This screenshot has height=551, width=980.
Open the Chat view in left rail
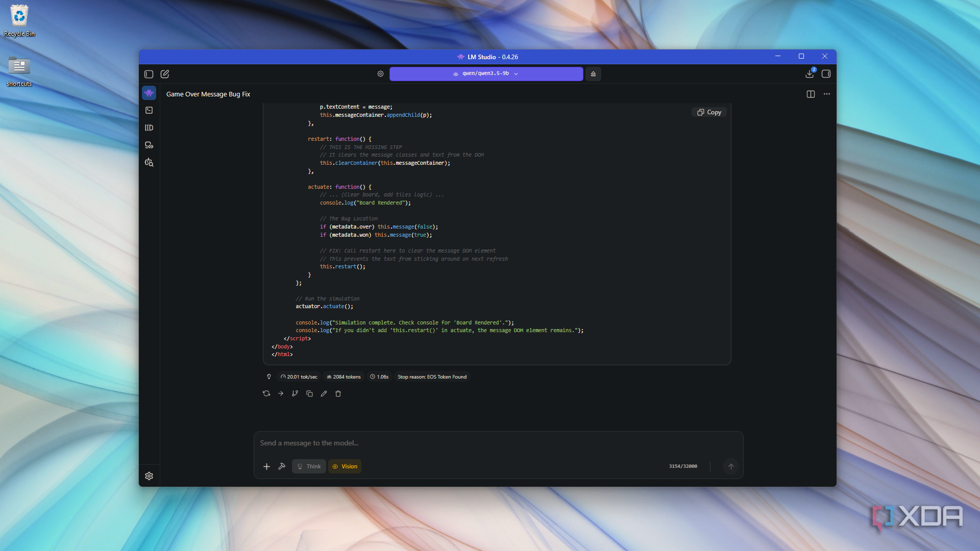149,93
